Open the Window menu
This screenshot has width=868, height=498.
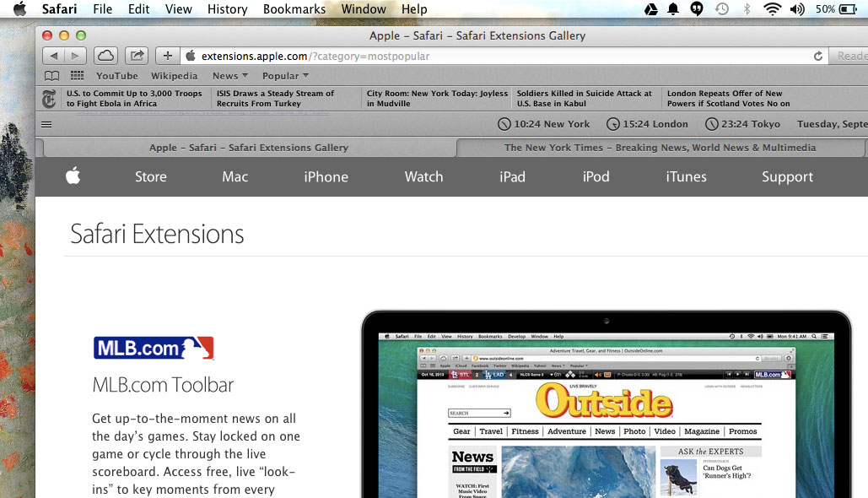(363, 9)
